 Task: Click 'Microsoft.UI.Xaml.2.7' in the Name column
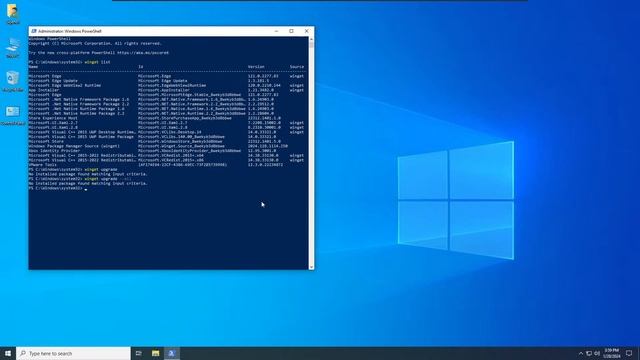53,123
